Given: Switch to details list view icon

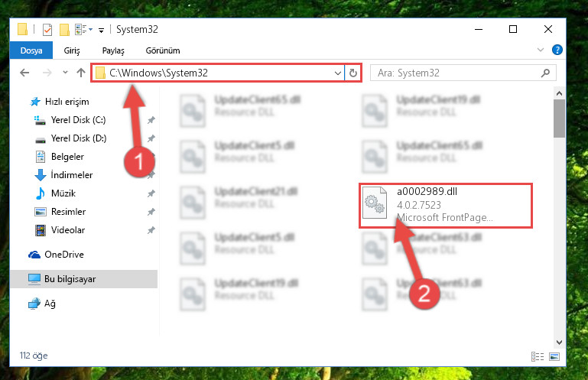Looking at the screenshot, I should click(538, 356).
